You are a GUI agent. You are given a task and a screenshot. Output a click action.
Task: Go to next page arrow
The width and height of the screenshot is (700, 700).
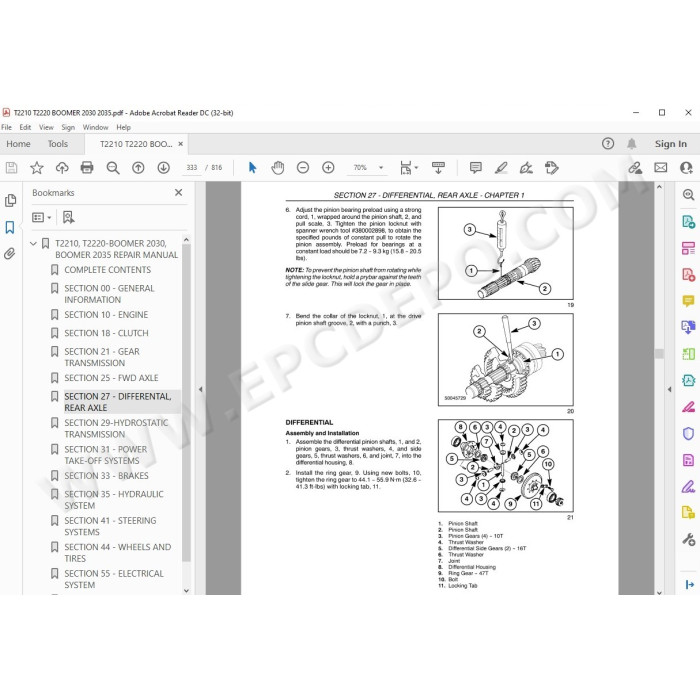[163, 168]
